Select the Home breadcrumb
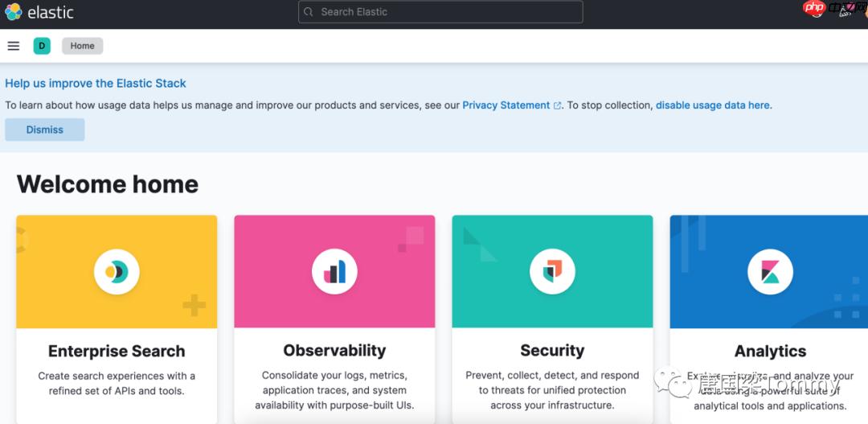868x424 pixels. [x=82, y=46]
